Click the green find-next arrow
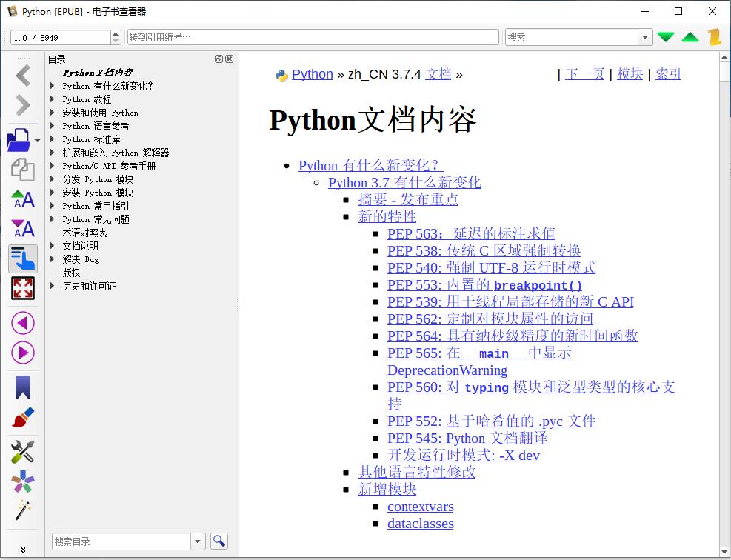Viewport: 731px width, 560px height. click(x=665, y=36)
